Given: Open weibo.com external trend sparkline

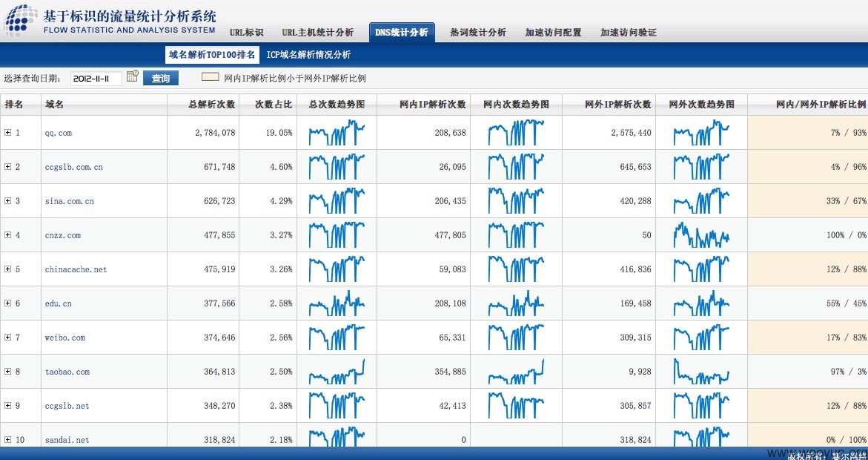Looking at the screenshot, I should click(x=701, y=338).
